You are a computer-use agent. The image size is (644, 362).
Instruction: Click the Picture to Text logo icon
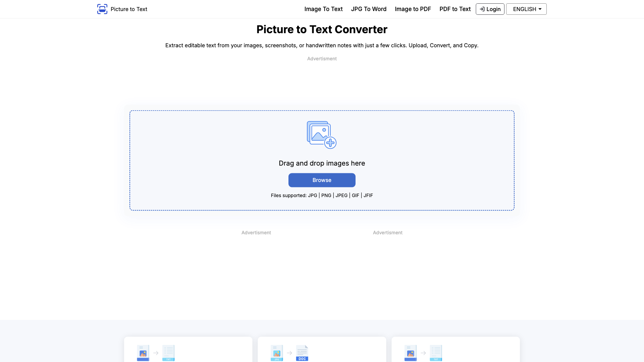[x=102, y=9]
